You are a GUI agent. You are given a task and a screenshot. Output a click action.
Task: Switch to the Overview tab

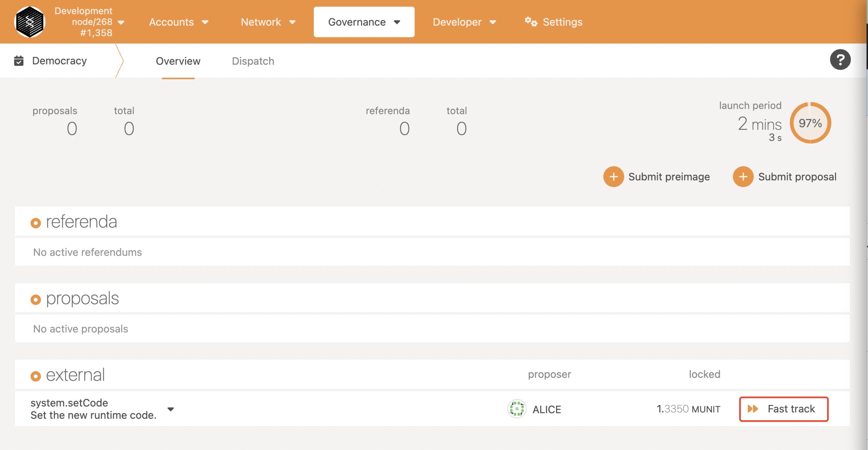point(178,60)
